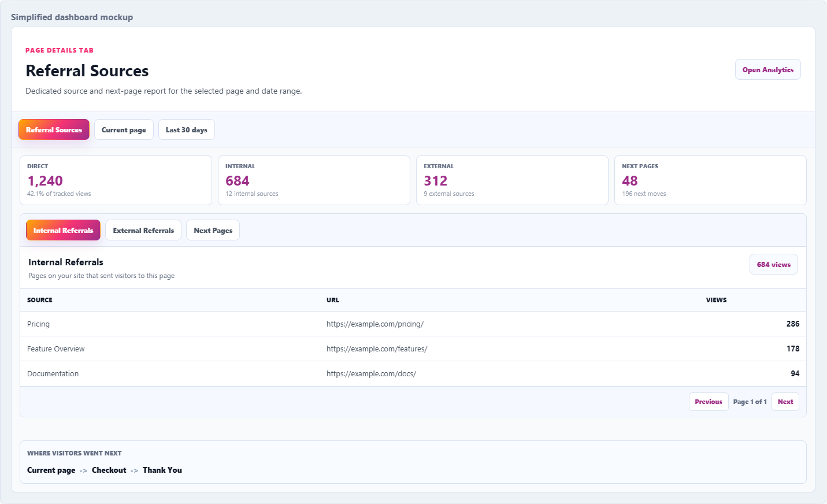Click the 286 views value
The width and height of the screenshot is (827, 504).
click(x=793, y=324)
